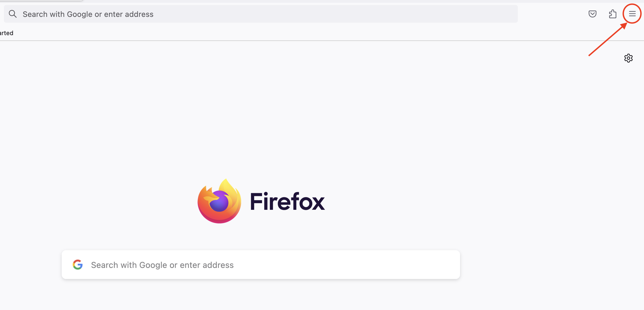
Task: Click the placeholder text in the page search box
Action: point(162,265)
